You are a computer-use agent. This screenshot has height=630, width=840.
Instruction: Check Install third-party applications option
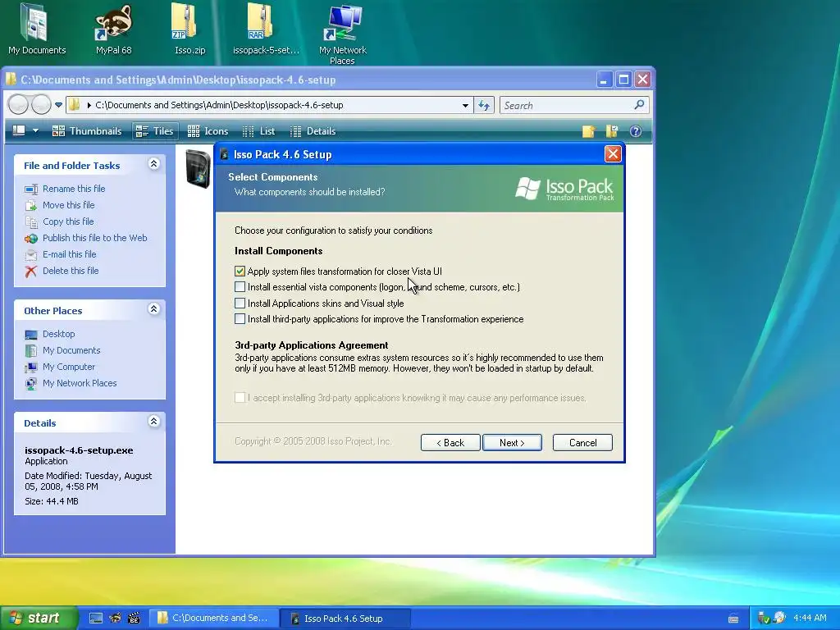pyautogui.click(x=240, y=319)
